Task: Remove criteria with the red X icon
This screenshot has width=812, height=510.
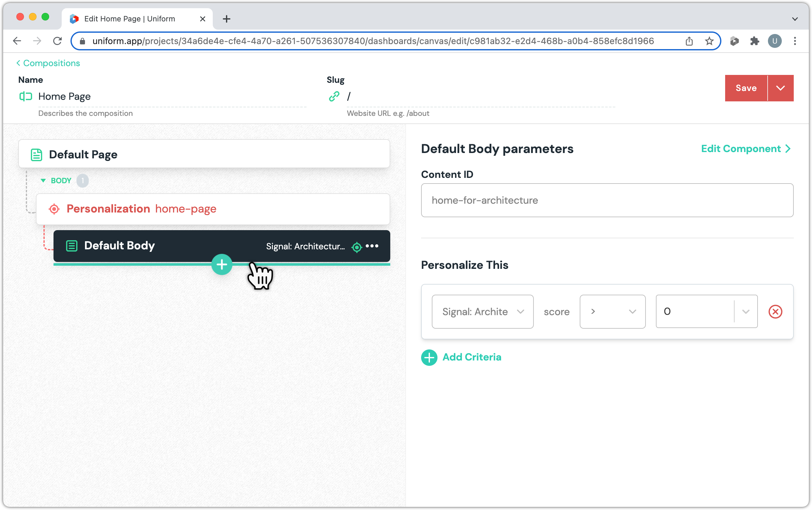Action: pyautogui.click(x=775, y=311)
